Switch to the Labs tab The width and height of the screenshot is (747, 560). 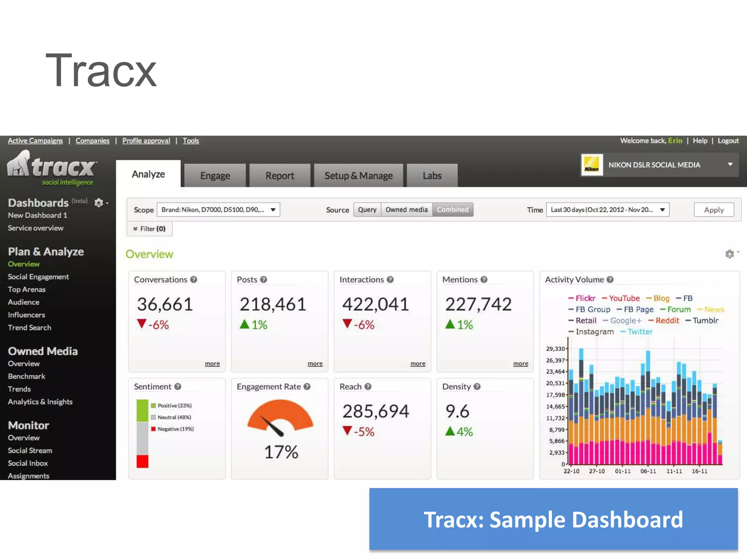[432, 176]
